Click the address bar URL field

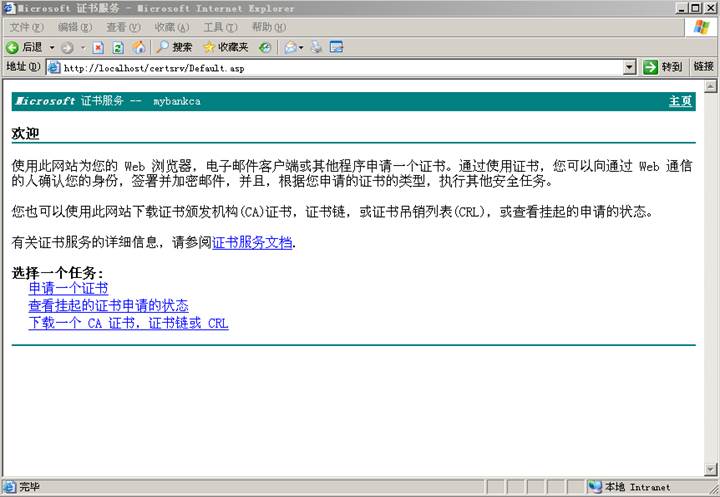tap(342, 68)
